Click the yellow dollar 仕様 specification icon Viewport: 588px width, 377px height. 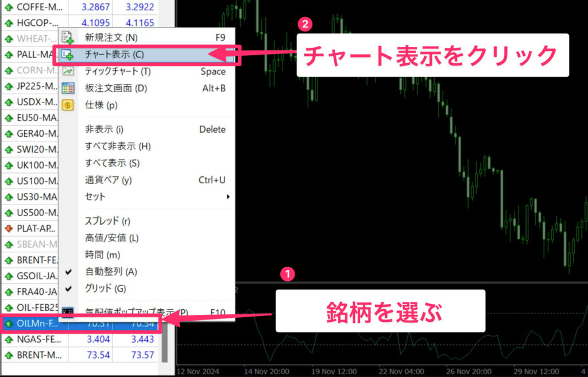click(x=68, y=105)
